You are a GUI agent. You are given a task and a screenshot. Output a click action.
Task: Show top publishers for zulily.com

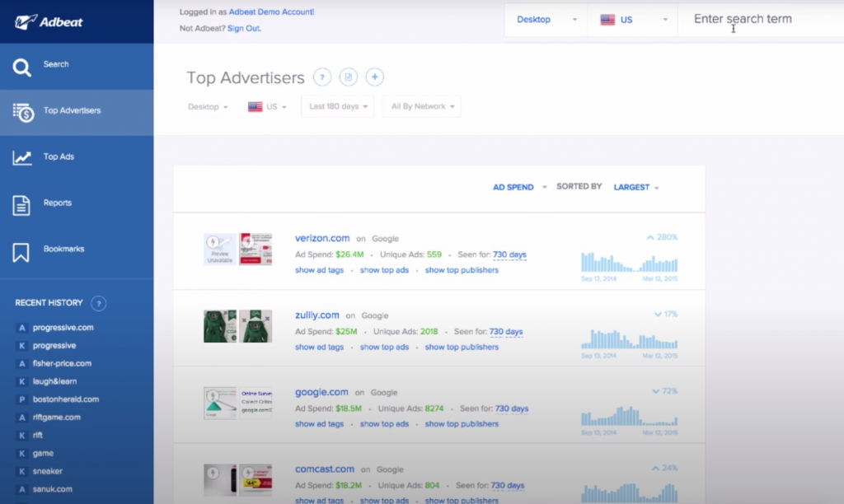coord(462,347)
